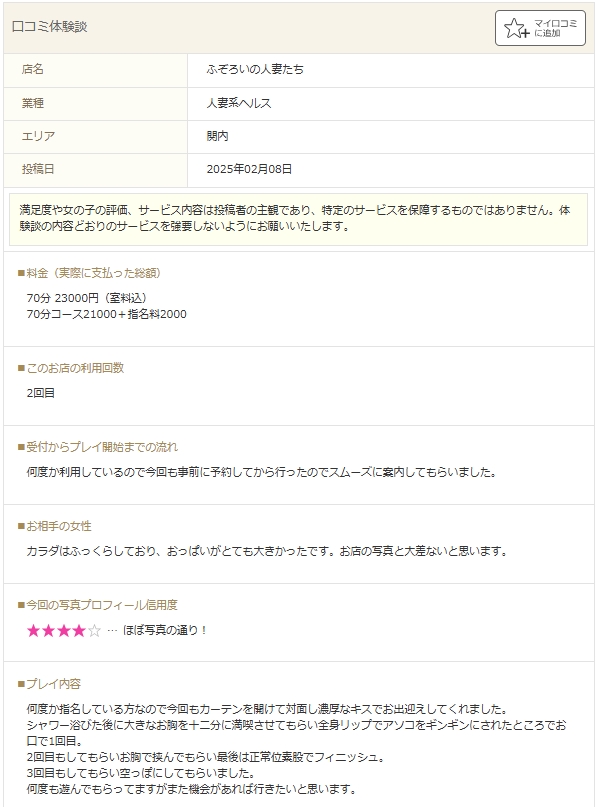Viewport: 596px width, 807px height.
Task: Click the fourth pink rating star
Action: pyautogui.click(x=79, y=630)
